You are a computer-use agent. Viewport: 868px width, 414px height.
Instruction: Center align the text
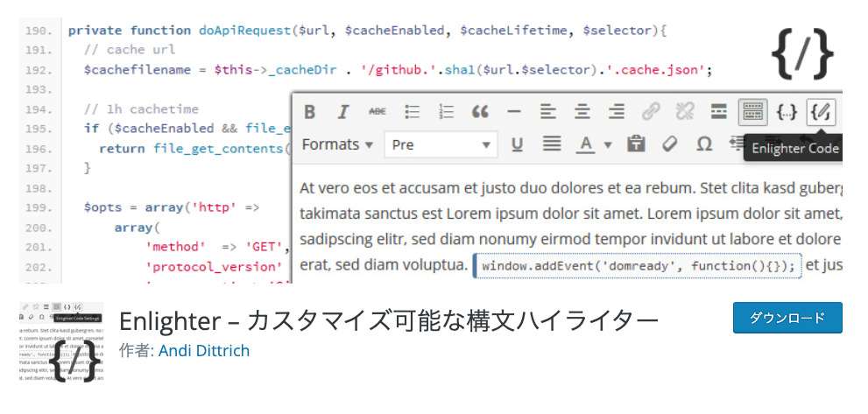(x=582, y=112)
